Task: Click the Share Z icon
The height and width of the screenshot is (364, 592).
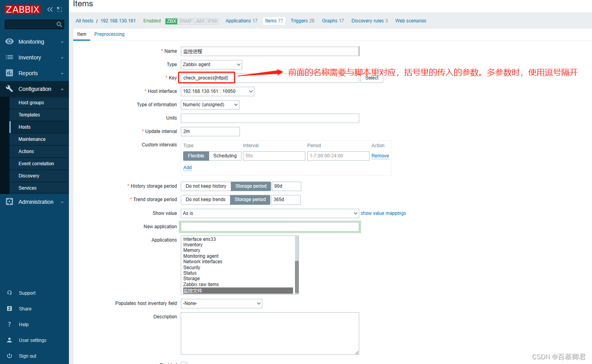Action: [9, 309]
